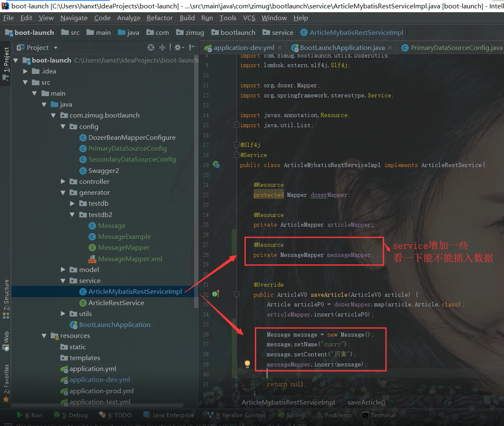Fold the class annotations at line 17
The height and width of the screenshot is (426, 504).
tap(236, 145)
